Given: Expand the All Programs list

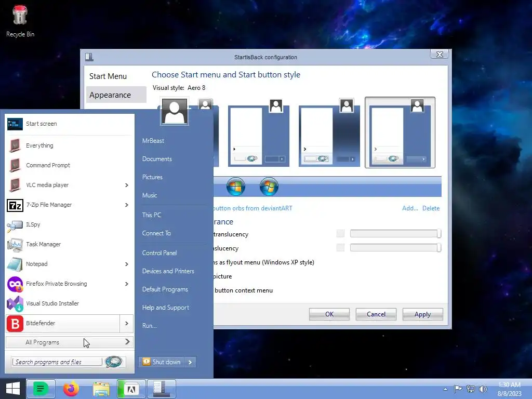Looking at the screenshot, I should pyautogui.click(x=70, y=342).
